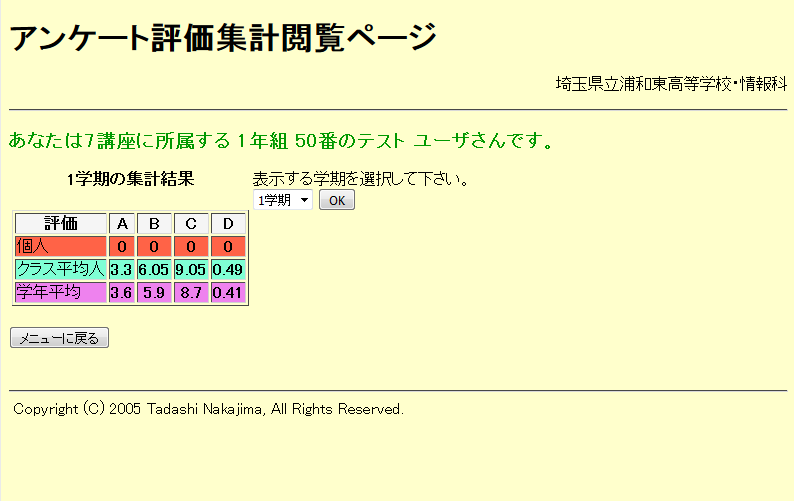The image size is (794, 501).
Task: Click class average value 9.05
Action: click(x=190, y=269)
